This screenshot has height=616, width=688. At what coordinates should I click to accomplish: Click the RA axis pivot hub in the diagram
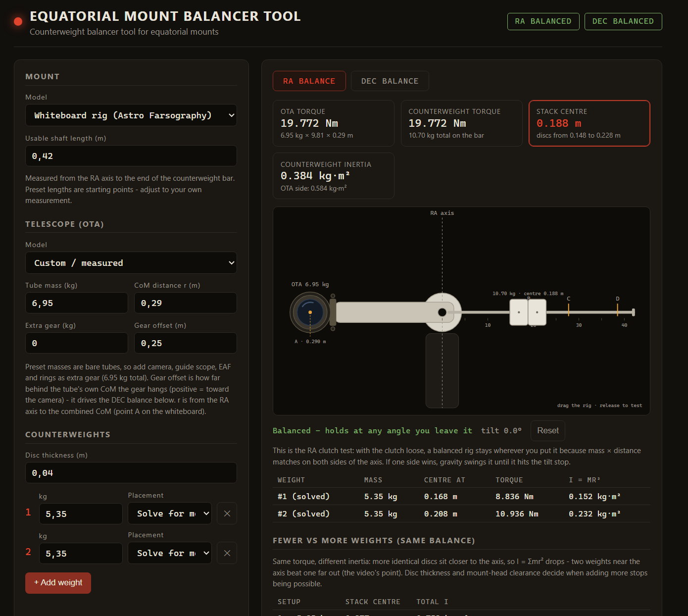click(x=442, y=312)
